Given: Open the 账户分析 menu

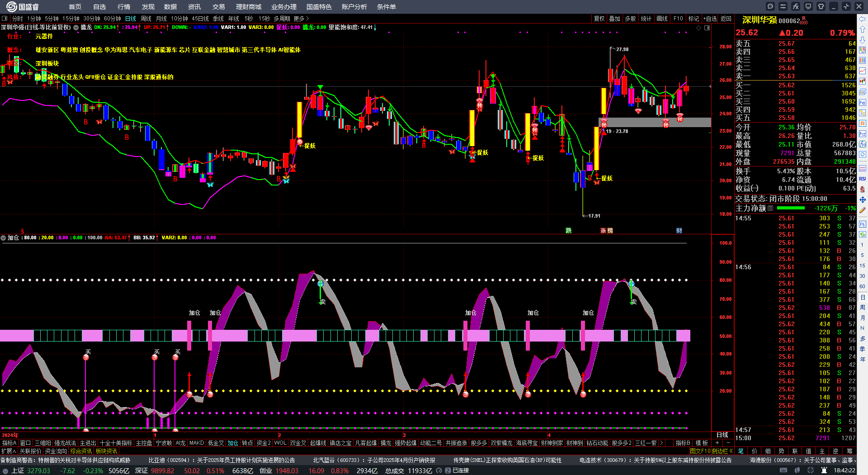Looking at the screenshot, I should tap(354, 7).
